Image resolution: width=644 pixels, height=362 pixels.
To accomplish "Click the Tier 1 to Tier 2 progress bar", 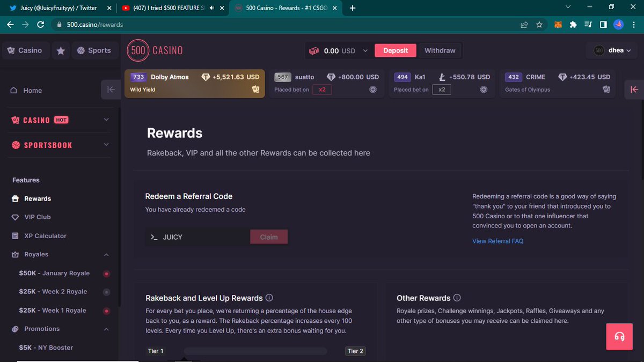I will [255, 351].
